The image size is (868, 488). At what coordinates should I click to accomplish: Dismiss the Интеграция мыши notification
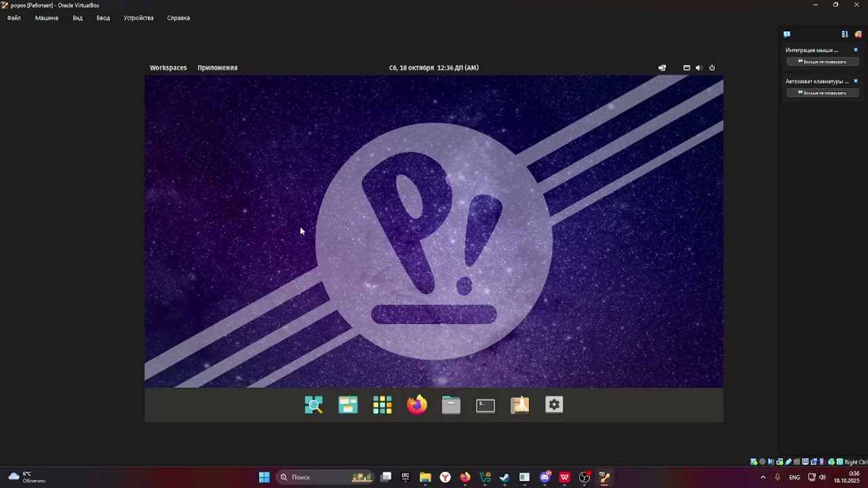[x=856, y=50]
